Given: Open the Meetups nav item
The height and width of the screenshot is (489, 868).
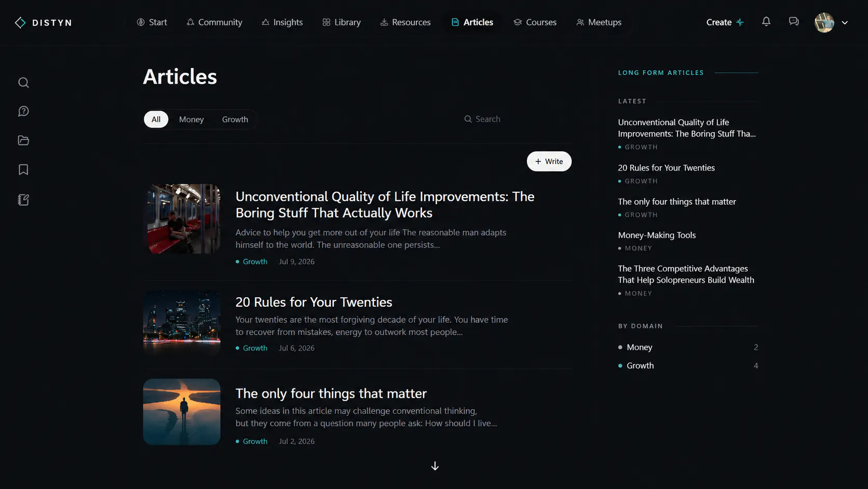Looking at the screenshot, I should click(599, 22).
